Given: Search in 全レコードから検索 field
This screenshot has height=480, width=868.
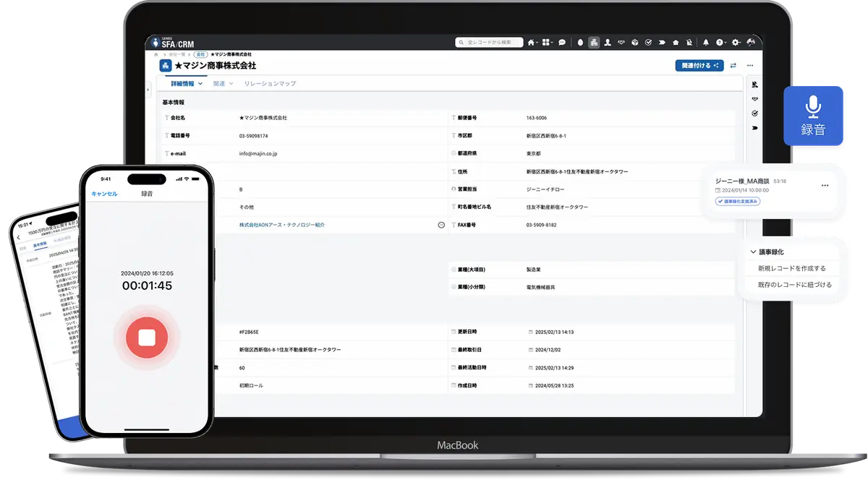Looking at the screenshot, I should [x=489, y=43].
